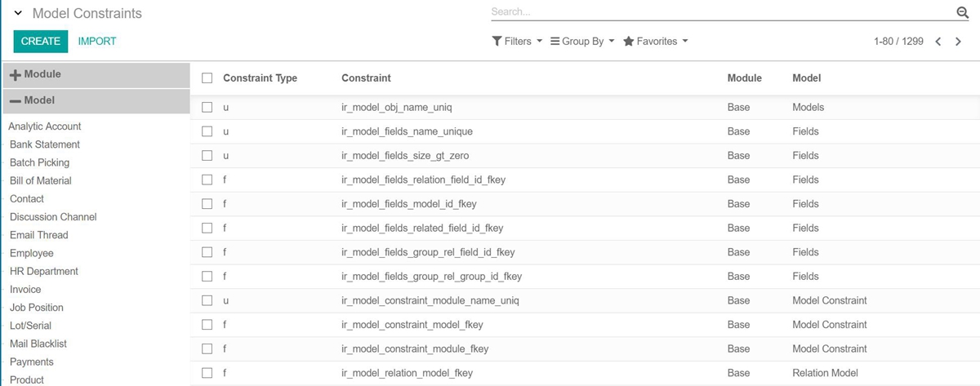Screen dimensions: 980x386
Task: Go to previous page of records
Action: tap(938, 41)
